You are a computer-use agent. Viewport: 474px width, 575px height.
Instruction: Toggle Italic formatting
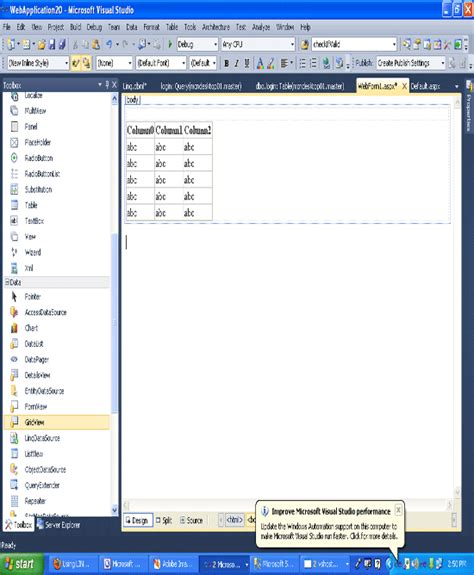(236, 63)
